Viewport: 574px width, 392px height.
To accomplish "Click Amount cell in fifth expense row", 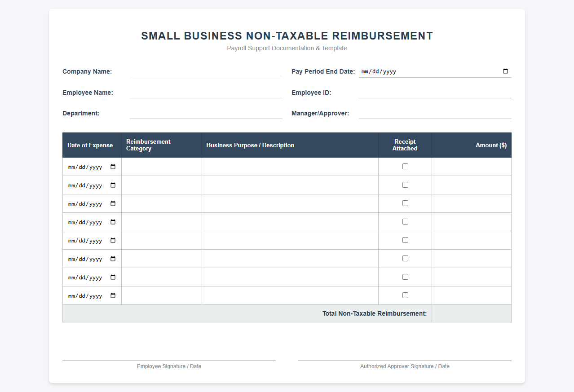I will [x=472, y=240].
